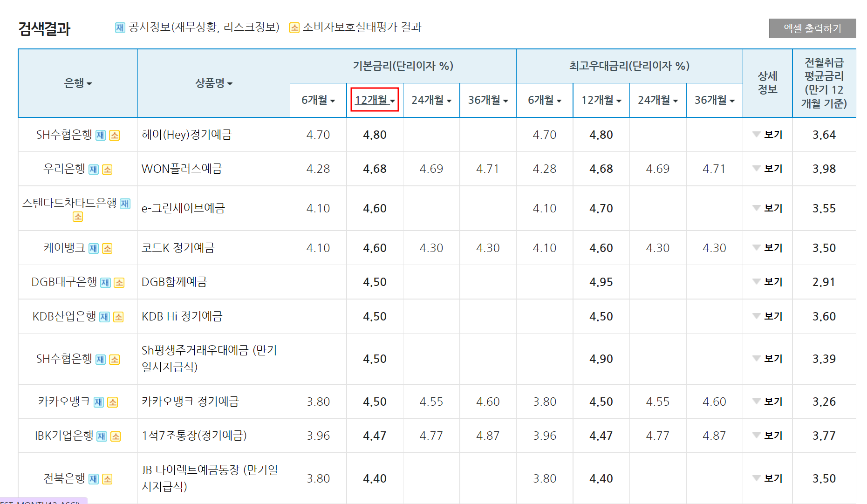
Task: Expand 보기 details for JB 다이렉트예금통장
Action: [768, 478]
